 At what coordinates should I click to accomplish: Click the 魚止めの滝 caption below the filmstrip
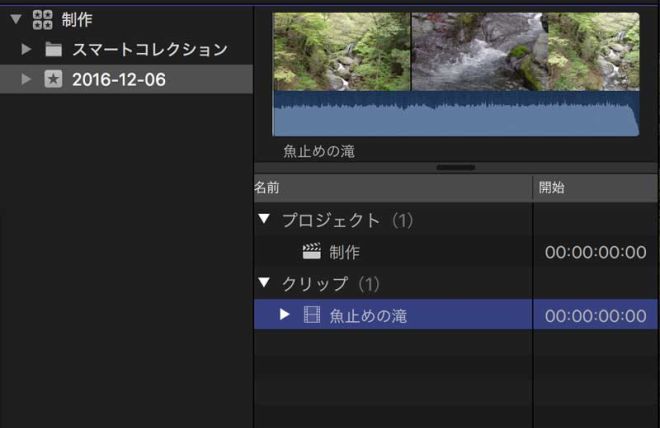pyautogui.click(x=319, y=152)
